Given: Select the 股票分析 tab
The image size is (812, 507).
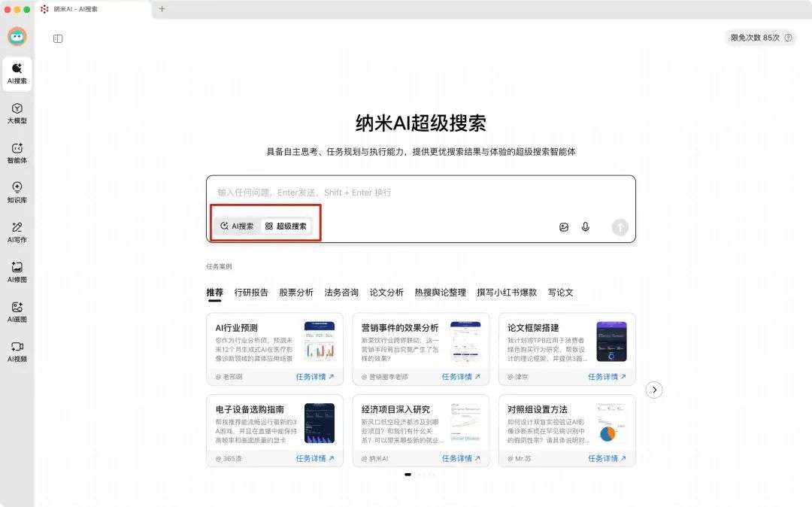Looking at the screenshot, I should click(x=296, y=293).
